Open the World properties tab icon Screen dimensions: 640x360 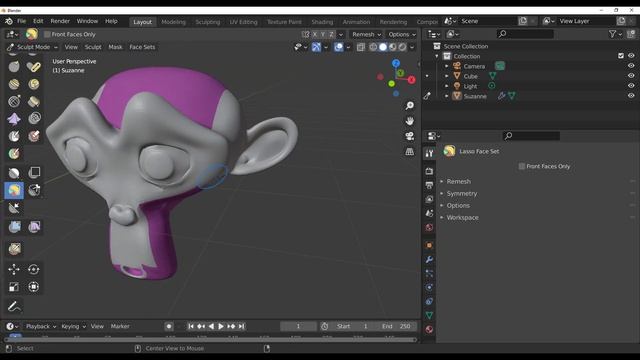click(x=429, y=227)
